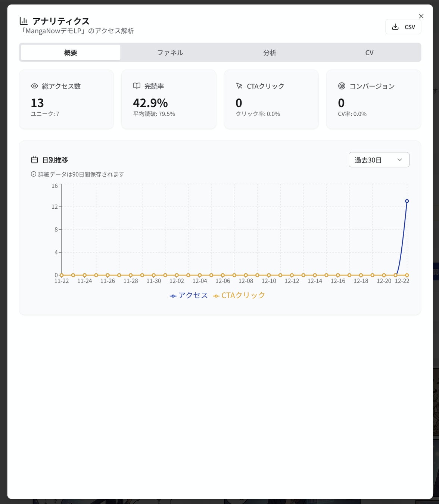Click the bar chart analytics icon
The height and width of the screenshot is (504, 439).
[24, 21]
